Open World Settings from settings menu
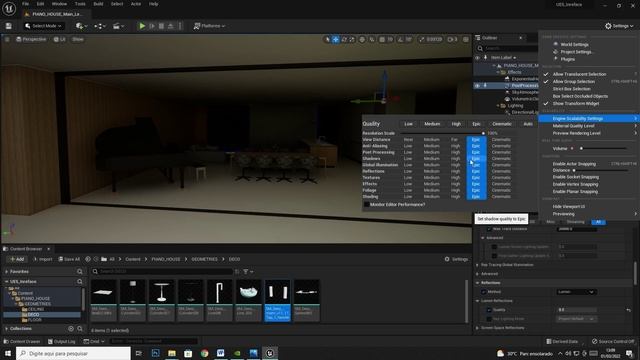The width and height of the screenshot is (640, 360). 574,44
